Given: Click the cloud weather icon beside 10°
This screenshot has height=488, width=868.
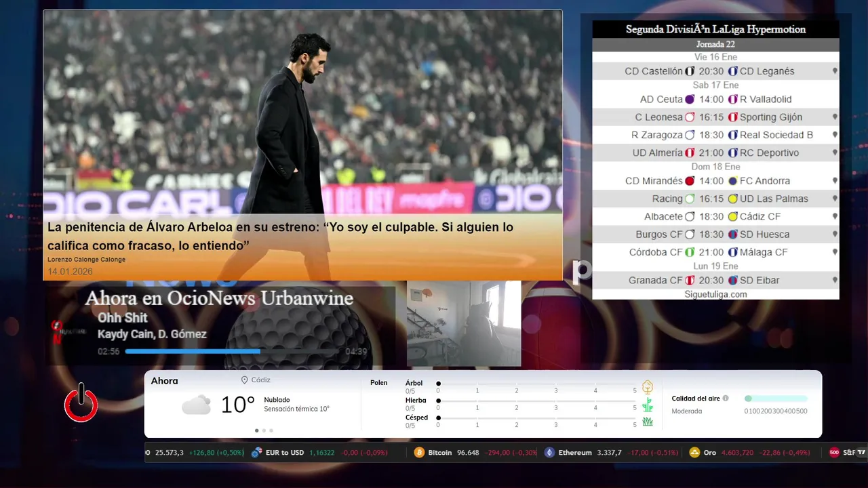Looking at the screenshot, I should (196, 405).
